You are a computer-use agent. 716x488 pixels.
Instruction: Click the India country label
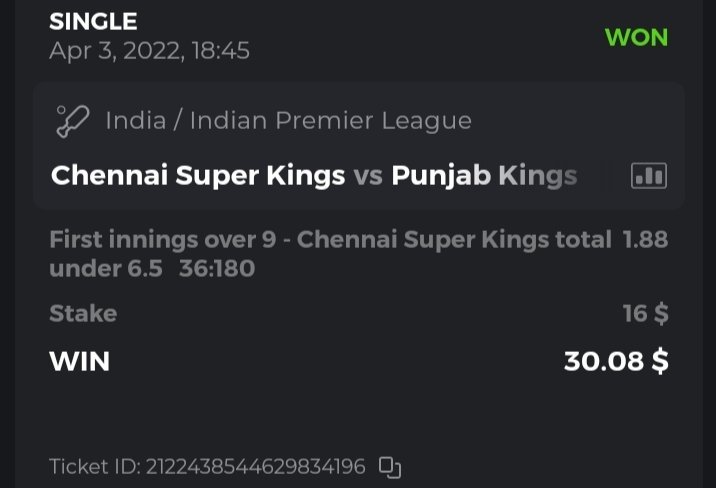(135, 122)
